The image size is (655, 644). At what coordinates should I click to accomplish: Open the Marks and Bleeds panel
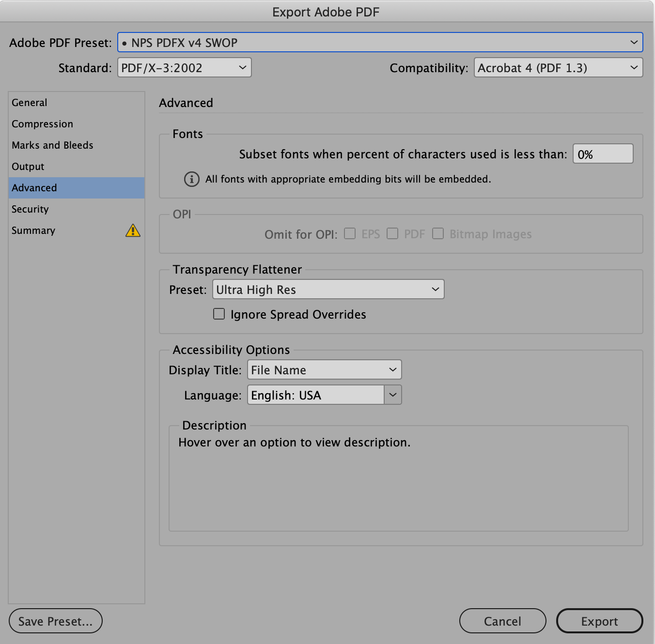(x=52, y=145)
